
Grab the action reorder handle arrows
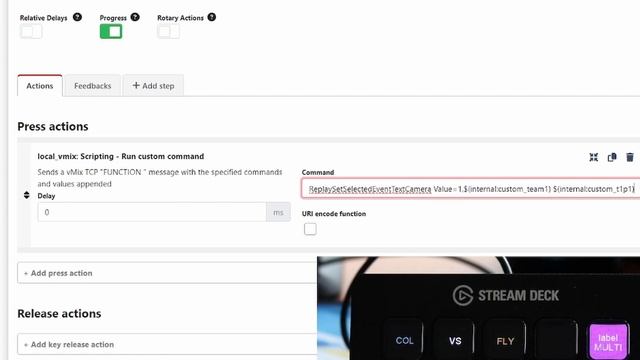pyautogui.click(x=27, y=195)
